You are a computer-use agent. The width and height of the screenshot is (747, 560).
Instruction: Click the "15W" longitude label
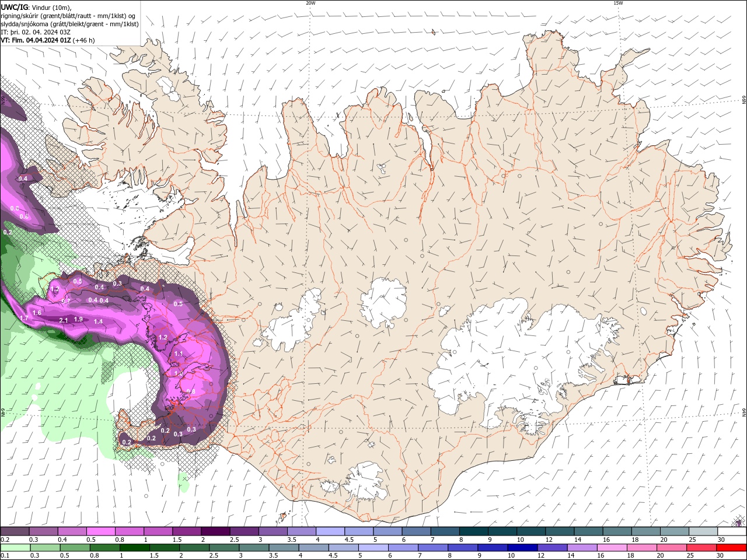[618, 3]
